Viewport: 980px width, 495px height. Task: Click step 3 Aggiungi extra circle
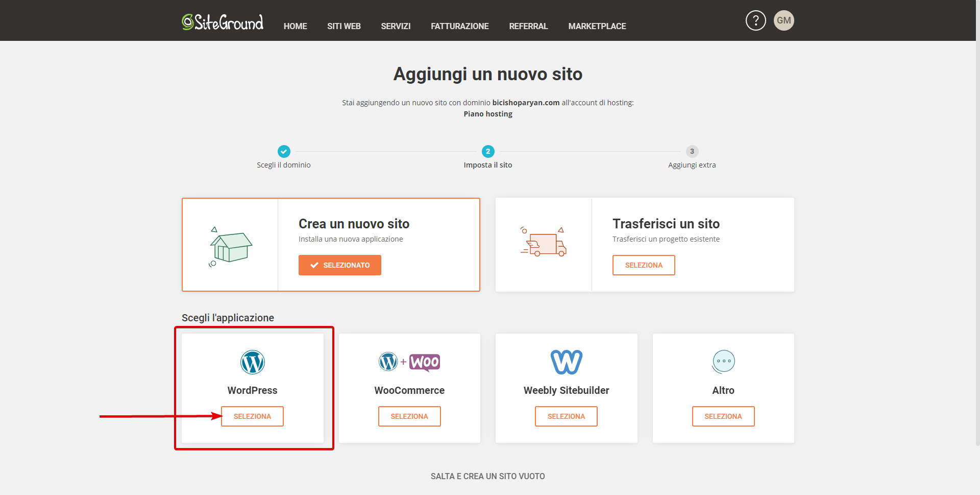click(692, 152)
